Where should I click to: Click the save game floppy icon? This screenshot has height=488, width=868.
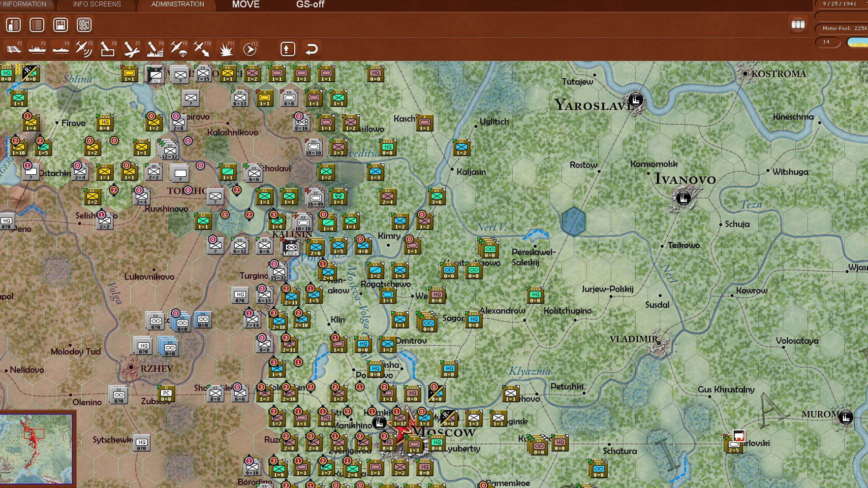tap(61, 25)
